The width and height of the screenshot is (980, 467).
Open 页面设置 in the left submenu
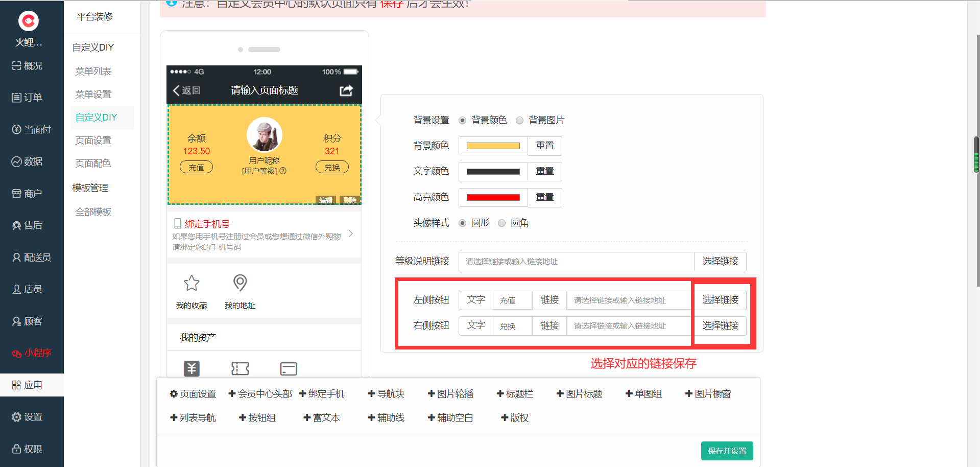pyautogui.click(x=93, y=141)
